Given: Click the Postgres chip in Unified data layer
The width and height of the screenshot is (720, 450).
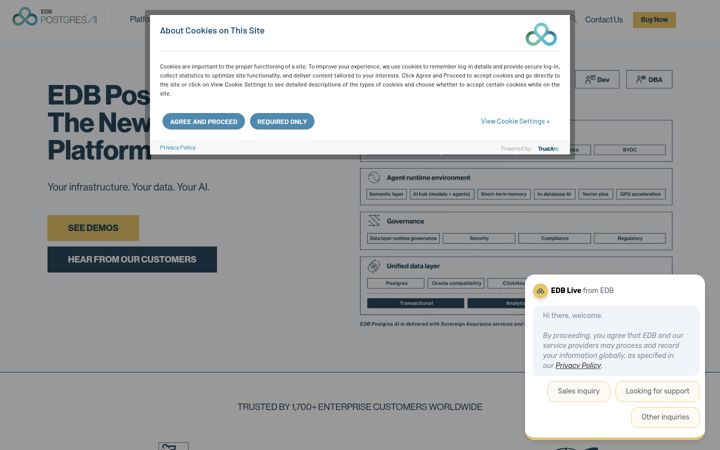Looking at the screenshot, I should (x=396, y=283).
